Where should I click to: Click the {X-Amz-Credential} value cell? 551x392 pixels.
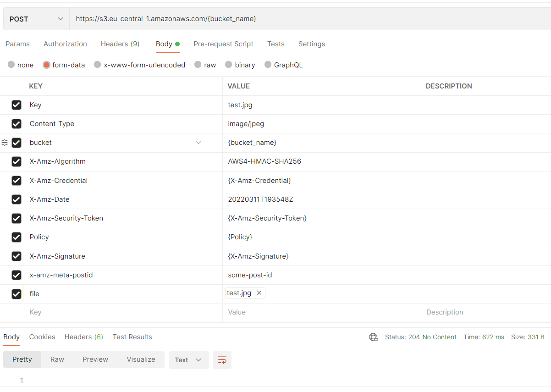[321, 181]
